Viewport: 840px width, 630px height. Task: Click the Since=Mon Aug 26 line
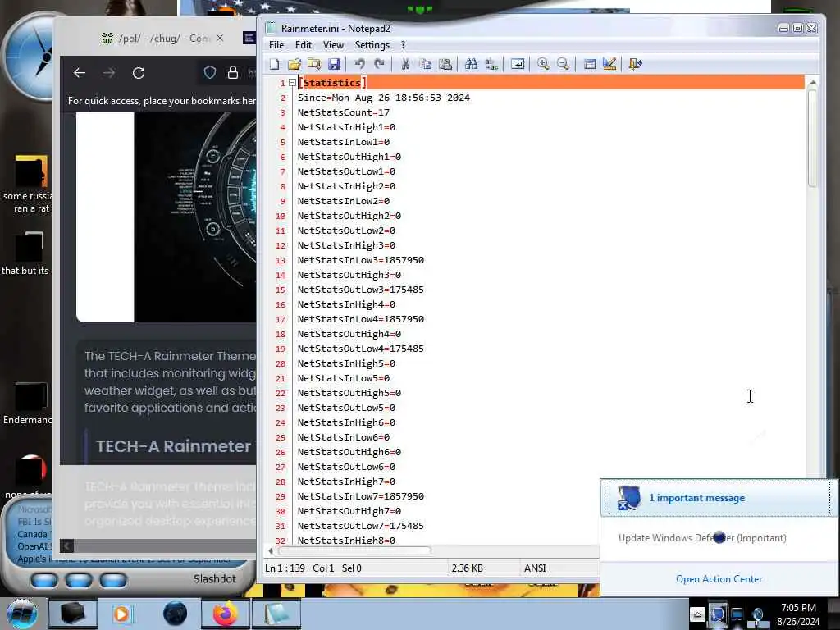click(384, 98)
